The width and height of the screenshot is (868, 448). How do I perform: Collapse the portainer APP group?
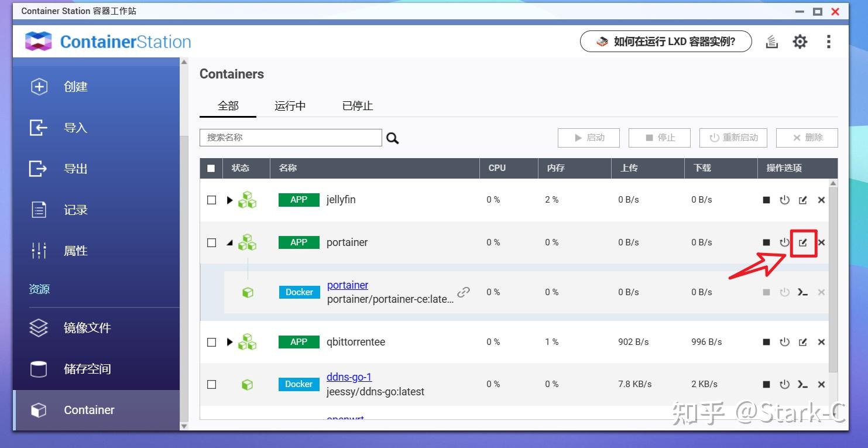point(229,242)
